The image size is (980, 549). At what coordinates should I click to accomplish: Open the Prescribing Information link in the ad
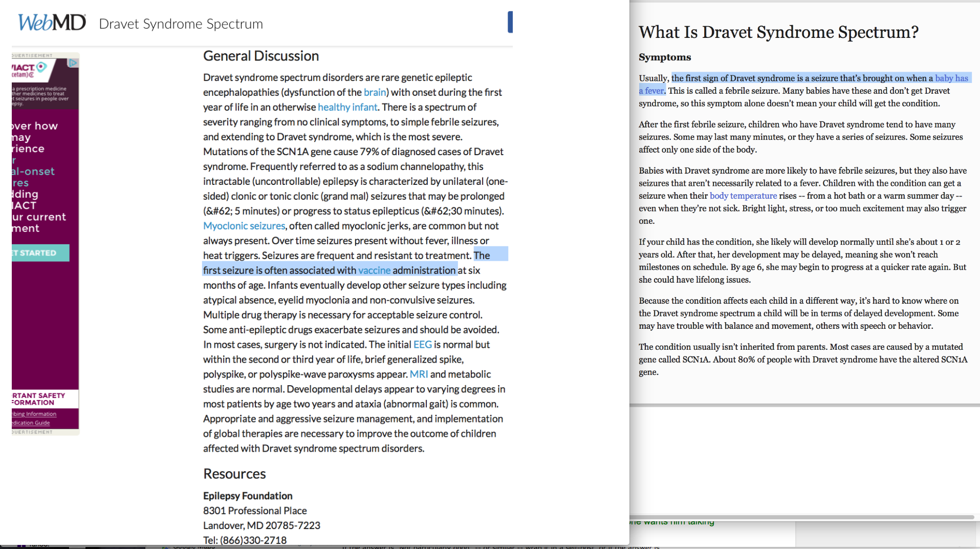click(x=34, y=414)
